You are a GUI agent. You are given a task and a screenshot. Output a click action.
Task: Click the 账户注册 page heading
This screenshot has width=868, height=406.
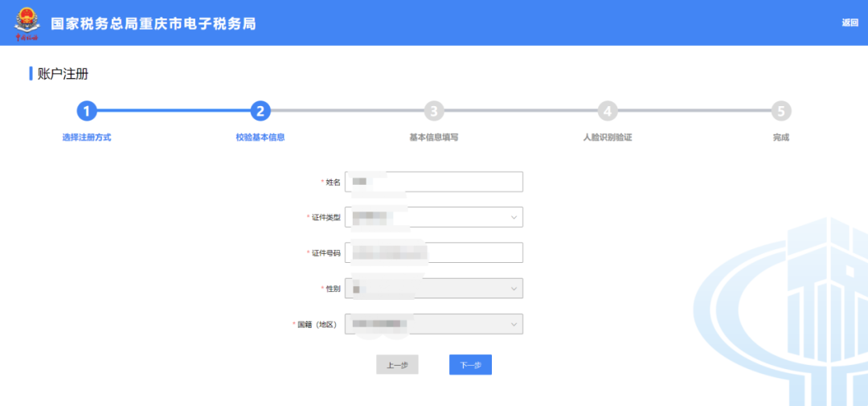pyautogui.click(x=63, y=74)
